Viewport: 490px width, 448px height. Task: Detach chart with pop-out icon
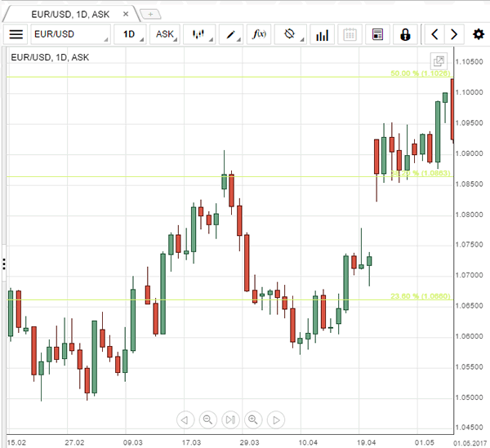coord(439,61)
